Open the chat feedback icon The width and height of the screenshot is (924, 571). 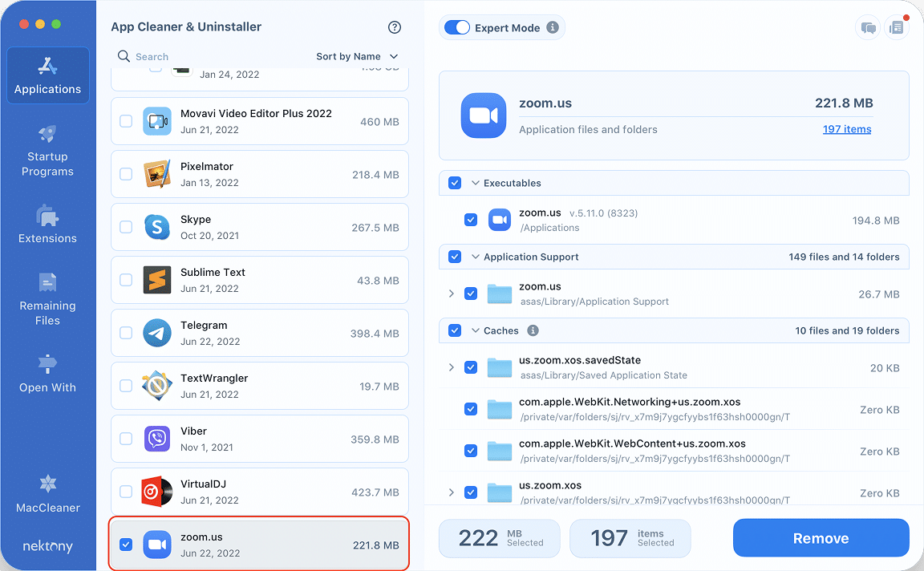(x=868, y=28)
